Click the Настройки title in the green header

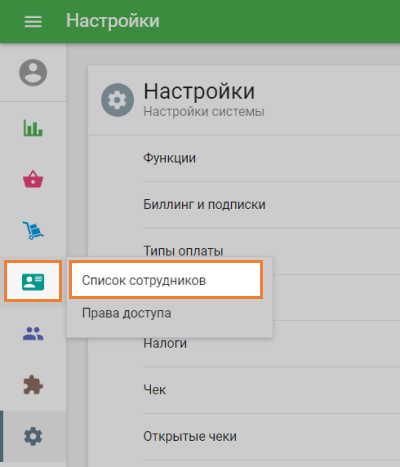[x=113, y=21]
